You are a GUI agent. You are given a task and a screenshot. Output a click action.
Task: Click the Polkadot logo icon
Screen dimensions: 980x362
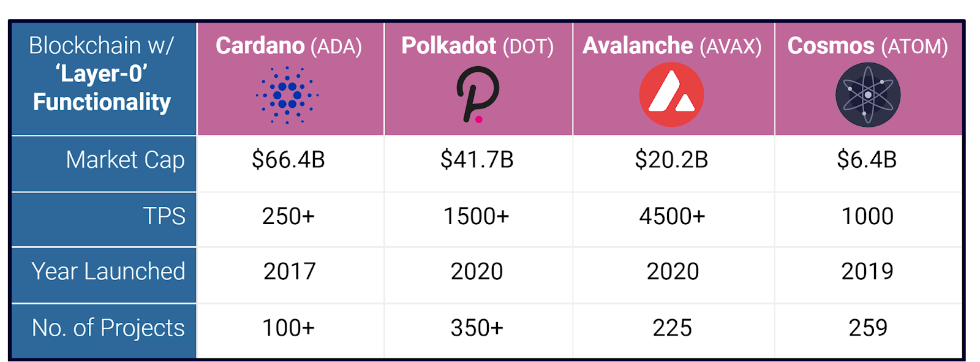pyautogui.click(x=478, y=95)
